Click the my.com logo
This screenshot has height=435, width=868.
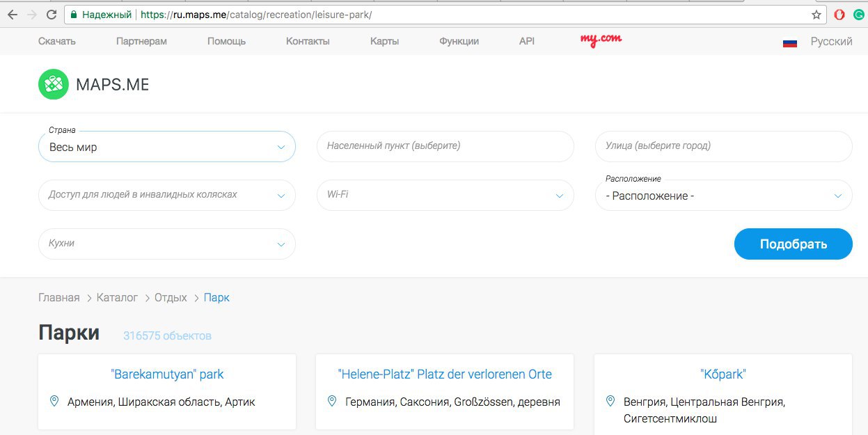[601, 40]
